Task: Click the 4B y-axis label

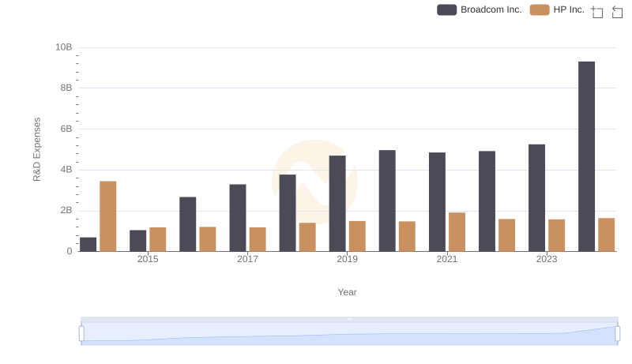Action: coord(66,170)
